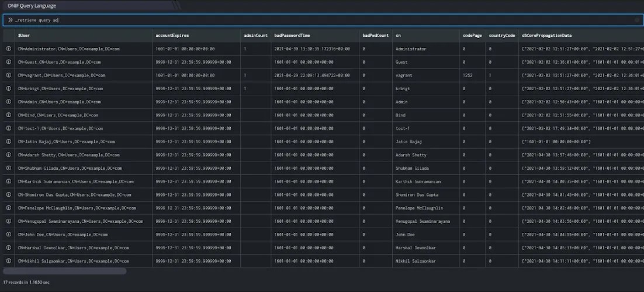Click adminCount value in krbtgt row

pos(256,88)
